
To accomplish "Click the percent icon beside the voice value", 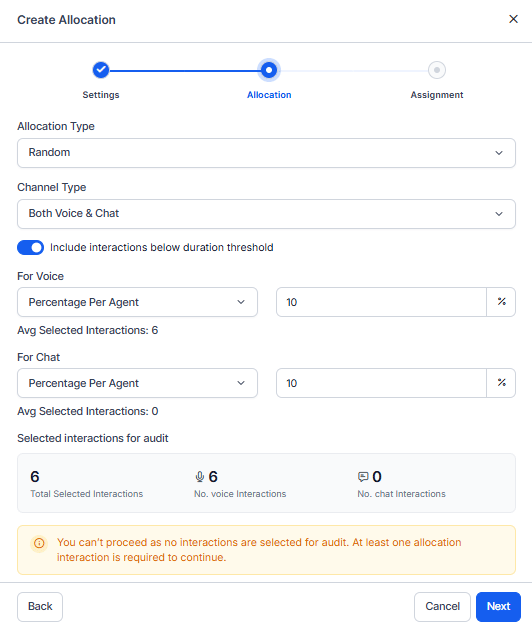I will tap(502, 302).
